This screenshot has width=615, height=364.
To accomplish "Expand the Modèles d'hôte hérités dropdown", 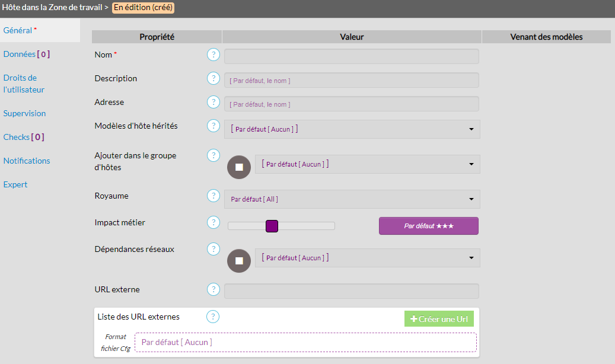I will [x=352, y=129].
